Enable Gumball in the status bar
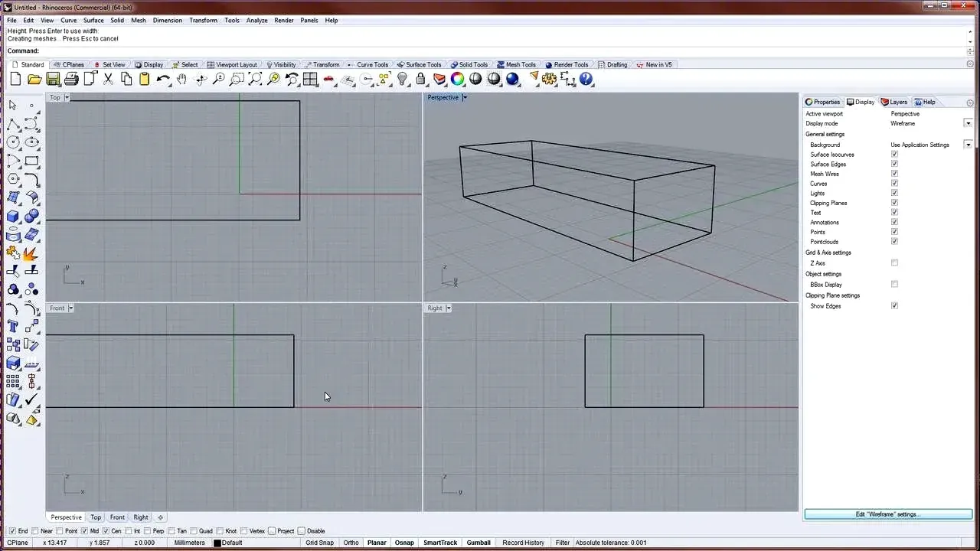 pos(478,542)
